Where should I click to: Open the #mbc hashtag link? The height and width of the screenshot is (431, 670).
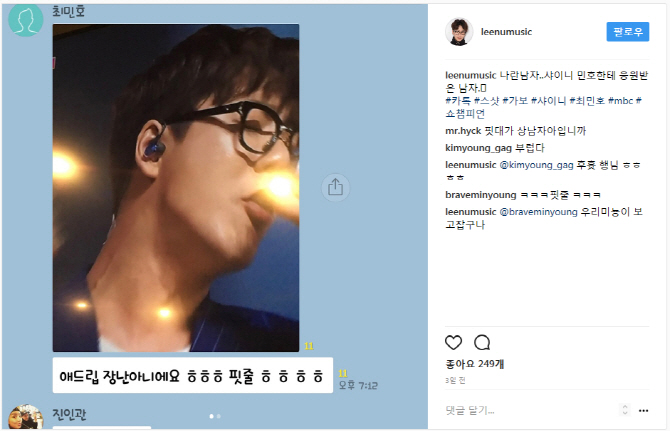point(620,101)
